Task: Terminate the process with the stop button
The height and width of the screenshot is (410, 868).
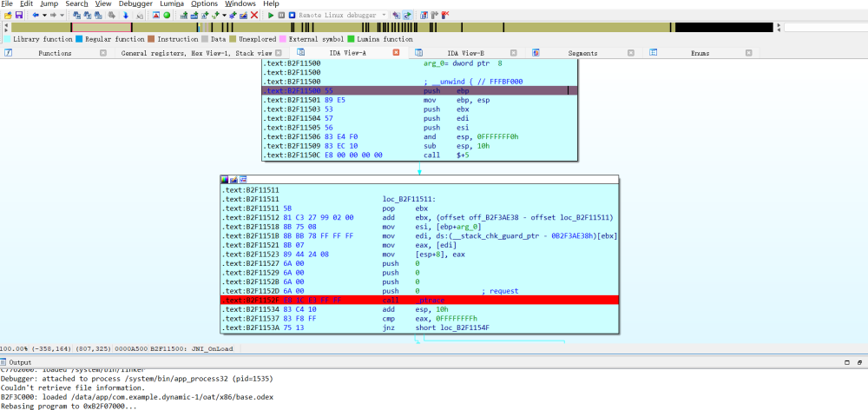Action: coord(292,15)
